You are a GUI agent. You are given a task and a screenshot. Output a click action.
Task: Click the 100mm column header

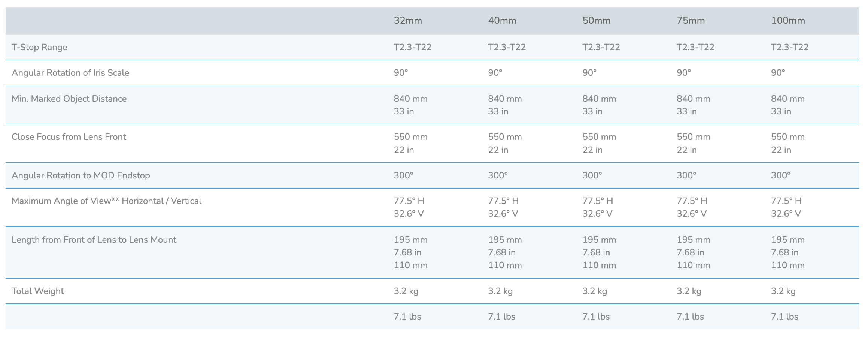point(788,21)
